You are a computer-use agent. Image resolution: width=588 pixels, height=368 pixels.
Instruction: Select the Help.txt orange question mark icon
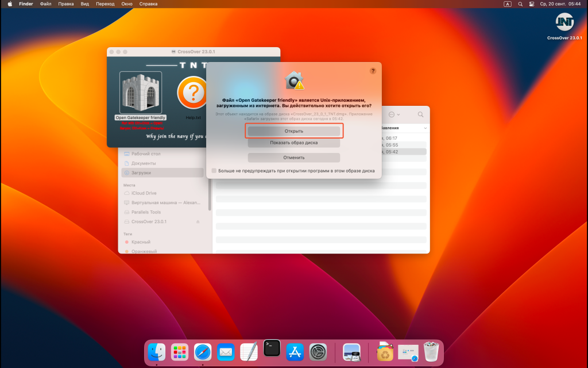click(192, 93)
